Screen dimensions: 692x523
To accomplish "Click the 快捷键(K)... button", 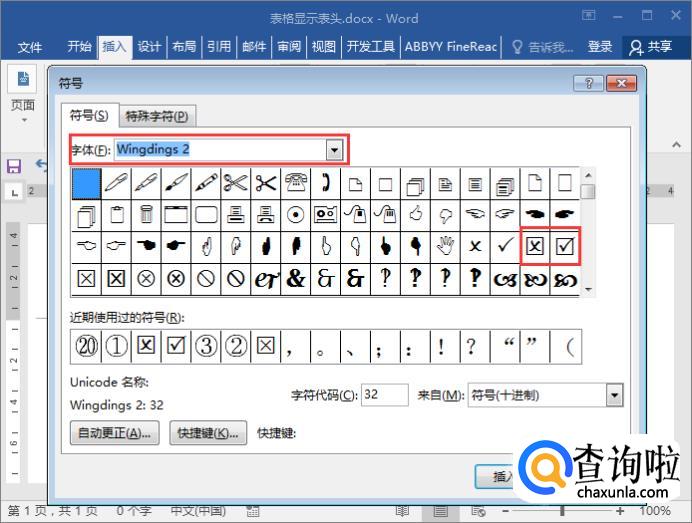I will (x=208, y=433).
